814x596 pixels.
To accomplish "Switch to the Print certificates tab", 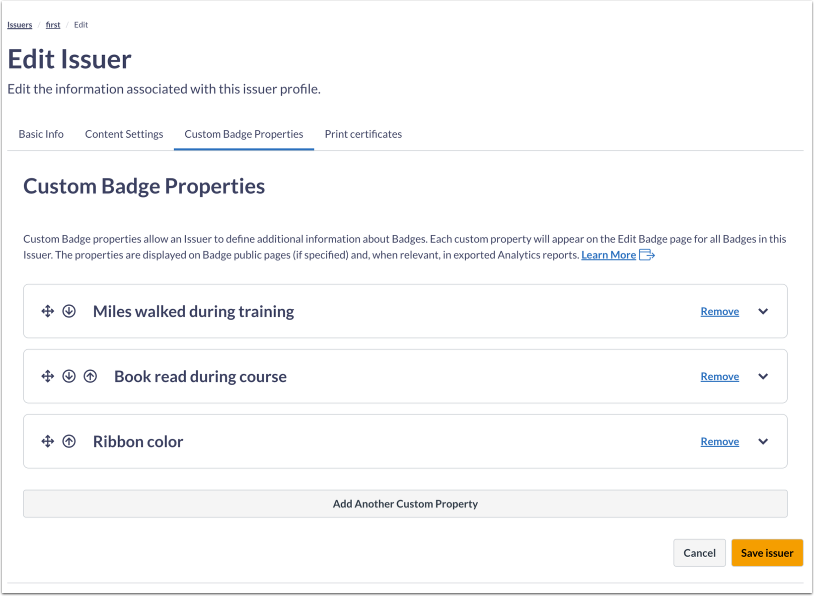I will pyautogui.click(x=362, y=134).
